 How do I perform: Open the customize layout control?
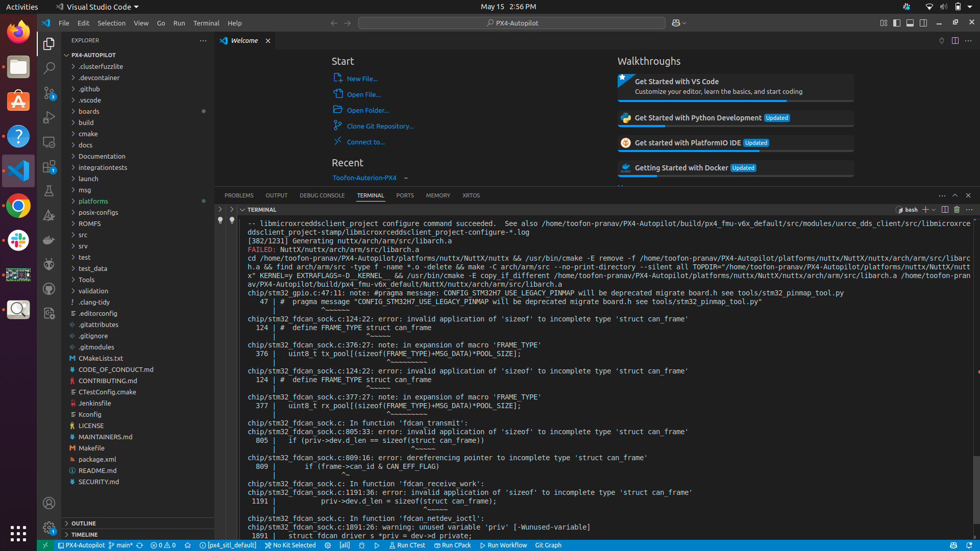(884, 23)
